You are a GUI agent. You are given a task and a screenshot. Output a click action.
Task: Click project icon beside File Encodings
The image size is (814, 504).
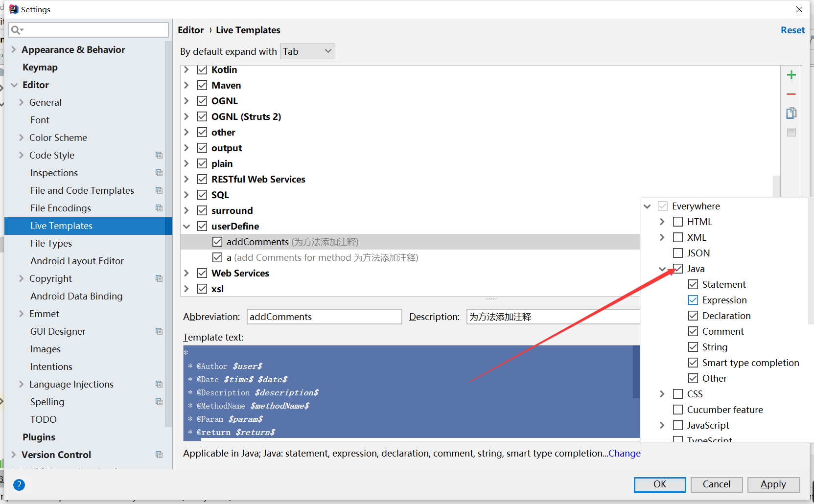pos(159,208)
